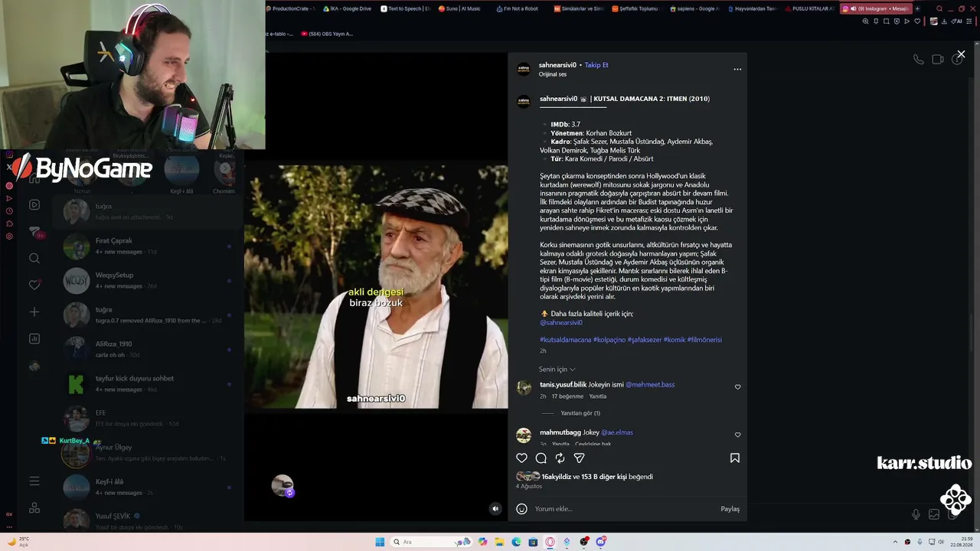Open Instagram search magnifier in sidebar
The image size is (980, 551).
(34, 259)
